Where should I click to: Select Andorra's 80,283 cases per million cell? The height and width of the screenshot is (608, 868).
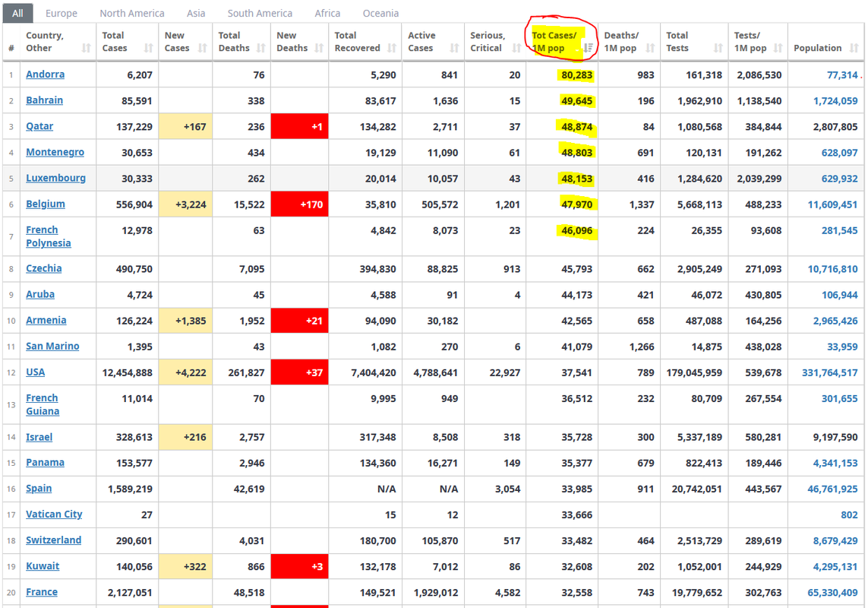click(x=562, y=74)
